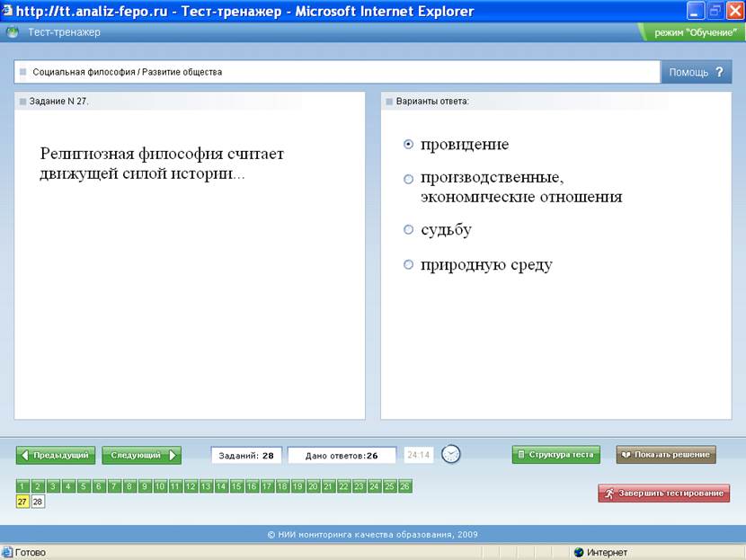Jump to question 21
The image size is (746, 560).
tap(328, 486)
